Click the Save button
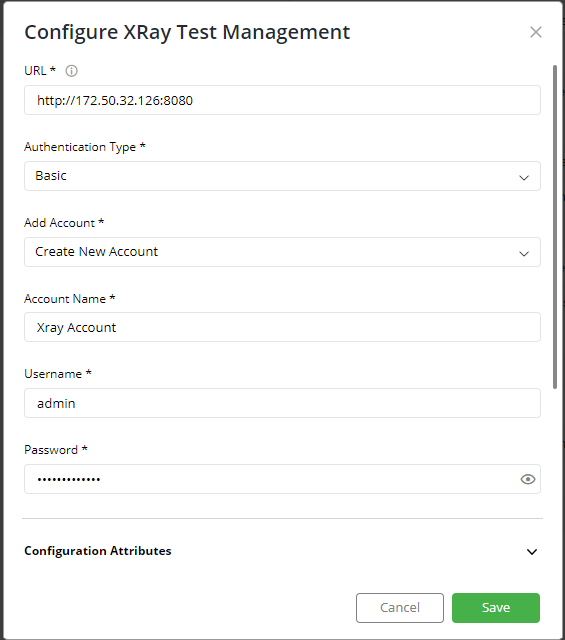This screenshot has height=640, width=565. (496, 608)
